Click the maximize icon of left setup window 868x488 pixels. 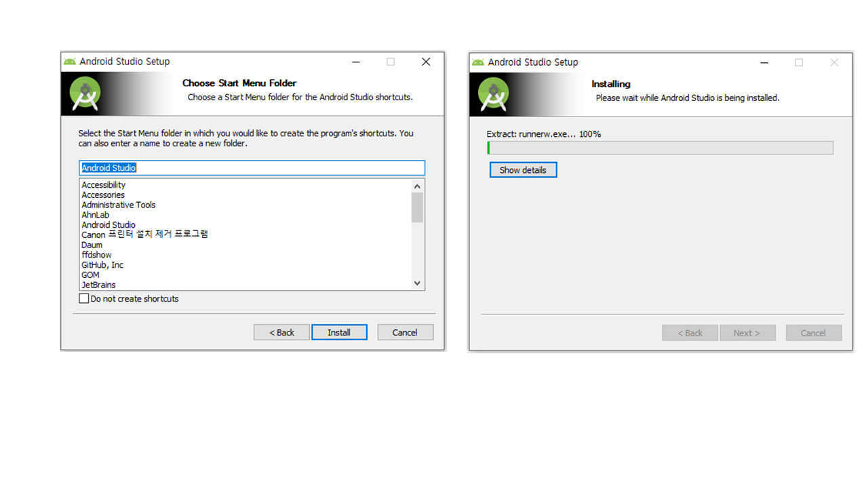(x=391, y=62)
